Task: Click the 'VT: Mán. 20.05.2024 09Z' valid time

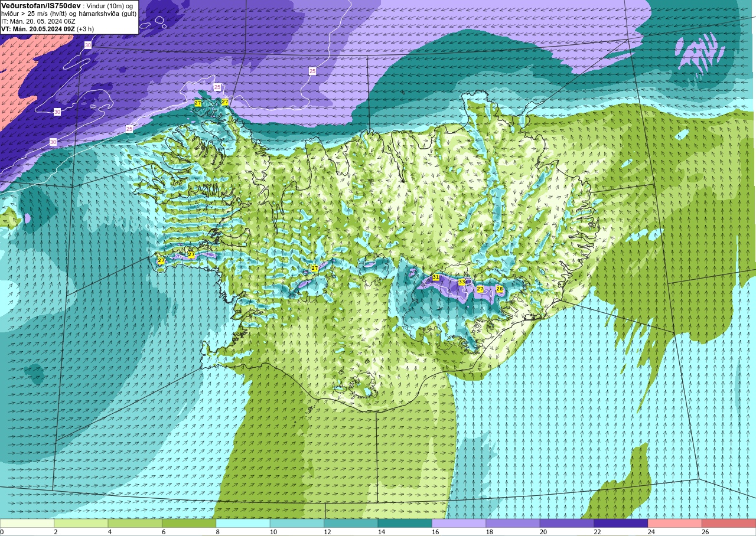Action: [x=38, y=28]
